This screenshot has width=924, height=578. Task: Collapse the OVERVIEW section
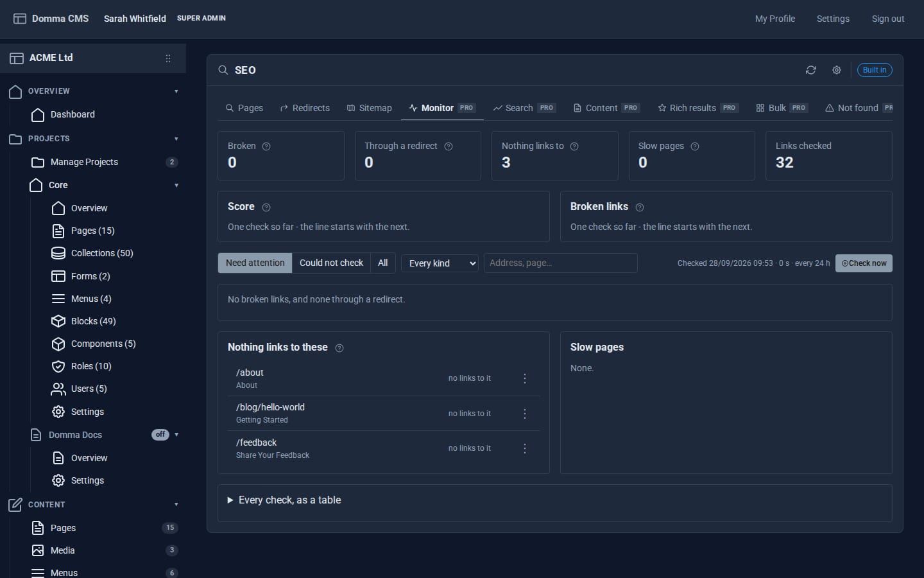[x=176, y=91]
